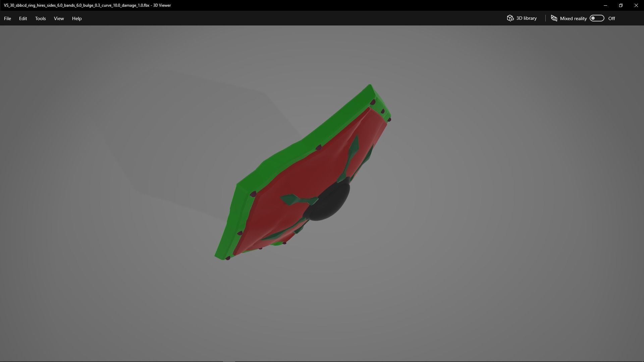Minimize the 3D Viewer window
The height and width of the screenshot is (362, 644).
point(605,5)
